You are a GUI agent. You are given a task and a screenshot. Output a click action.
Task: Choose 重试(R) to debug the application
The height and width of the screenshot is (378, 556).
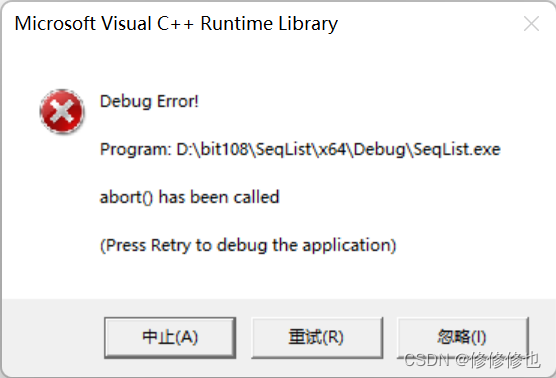317,337
